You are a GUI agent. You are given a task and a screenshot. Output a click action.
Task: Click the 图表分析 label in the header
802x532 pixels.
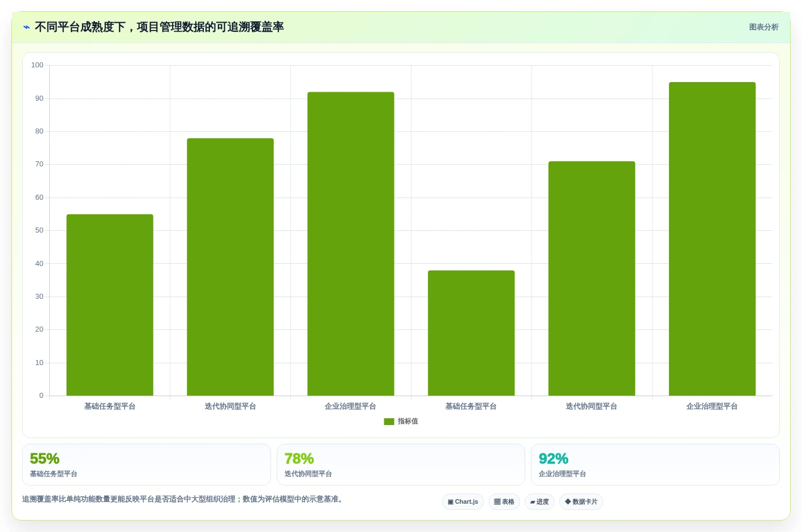click(764, 27)
